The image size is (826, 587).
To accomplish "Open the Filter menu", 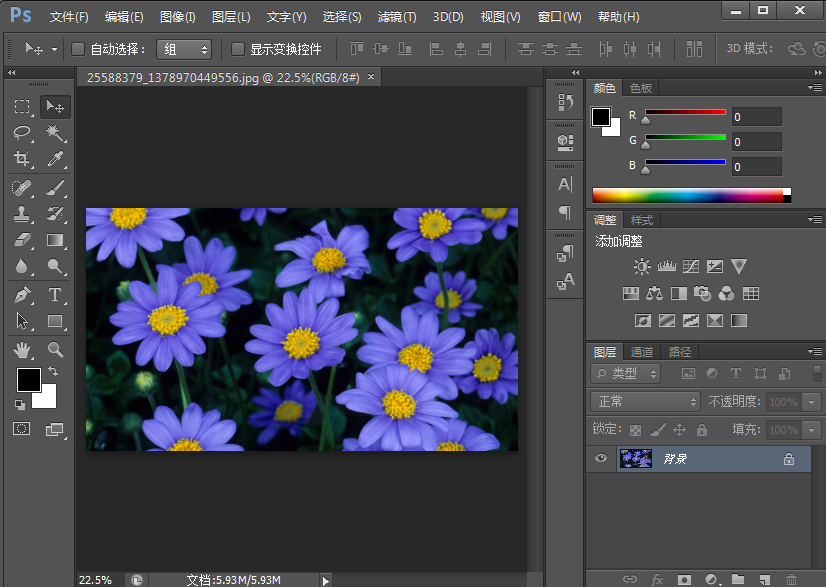I will pos(397,17).
